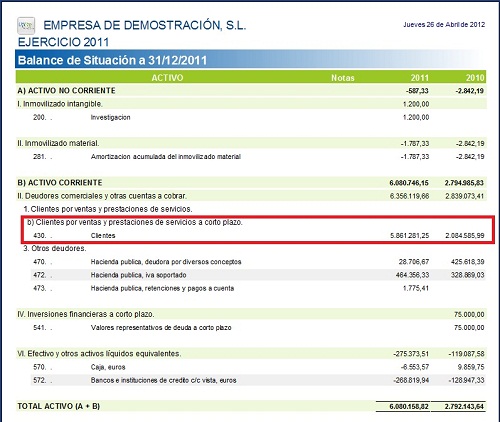Click total 2010 value '2.792.143,64'
This screenshot has height=422, width=500.
click(464, 407)
